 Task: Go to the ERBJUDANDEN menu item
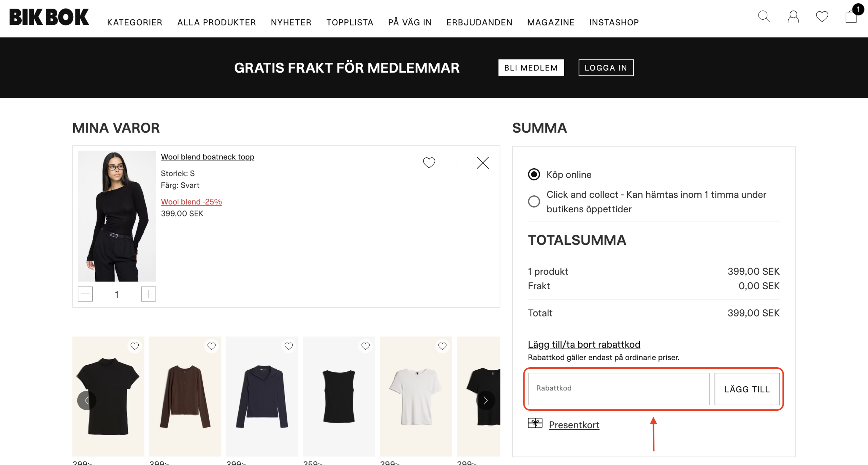tap(479, 22)
